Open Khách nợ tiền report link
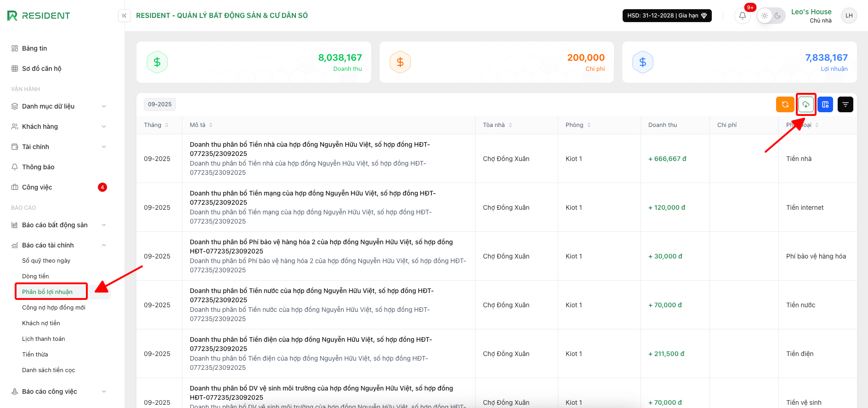 pos(41,323)
